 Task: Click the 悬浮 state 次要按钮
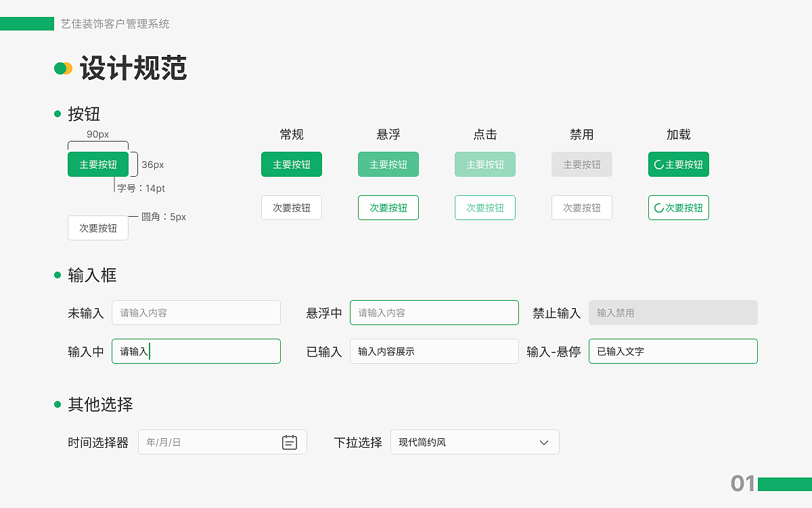[x=388, y=207]
